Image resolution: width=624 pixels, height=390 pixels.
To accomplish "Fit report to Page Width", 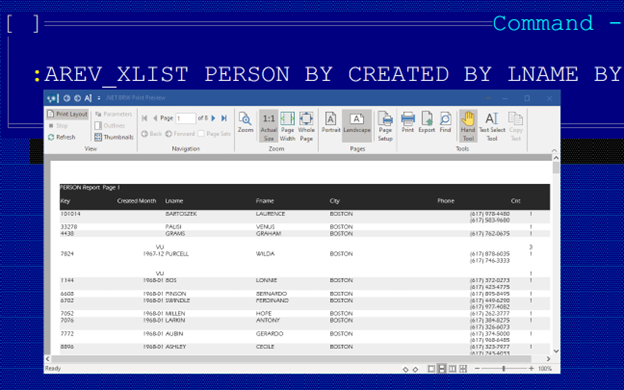I will [x=287, y=126].
